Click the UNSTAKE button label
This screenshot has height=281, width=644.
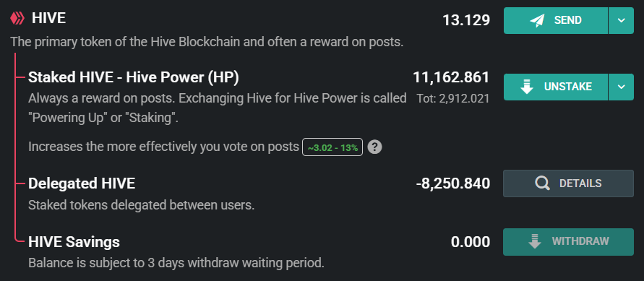pos(568,87)
